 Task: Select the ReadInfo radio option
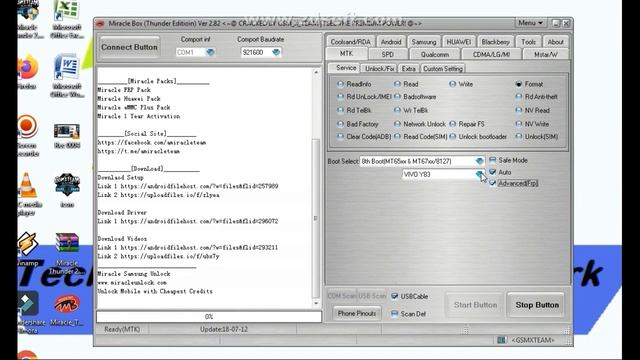(x=354, y=84)
